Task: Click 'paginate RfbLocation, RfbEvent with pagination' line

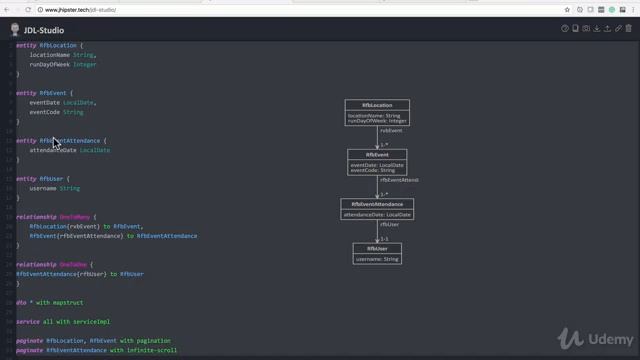Action: coord(93,340)
